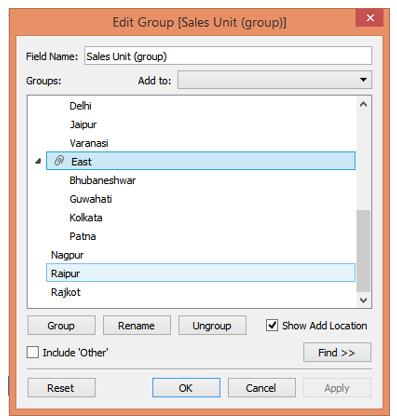397x419 pixels.
Task: Select the Nagpur item
Action: (67, 255)
